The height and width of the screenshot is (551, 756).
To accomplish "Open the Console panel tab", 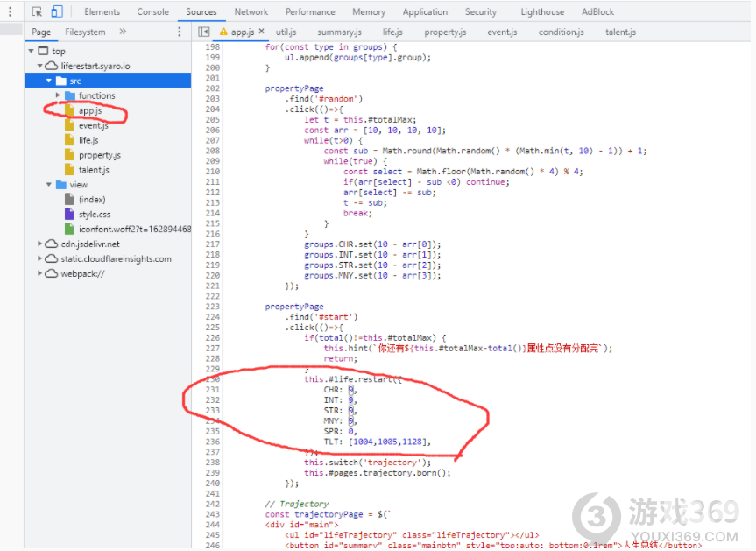I will pos(152,11).
